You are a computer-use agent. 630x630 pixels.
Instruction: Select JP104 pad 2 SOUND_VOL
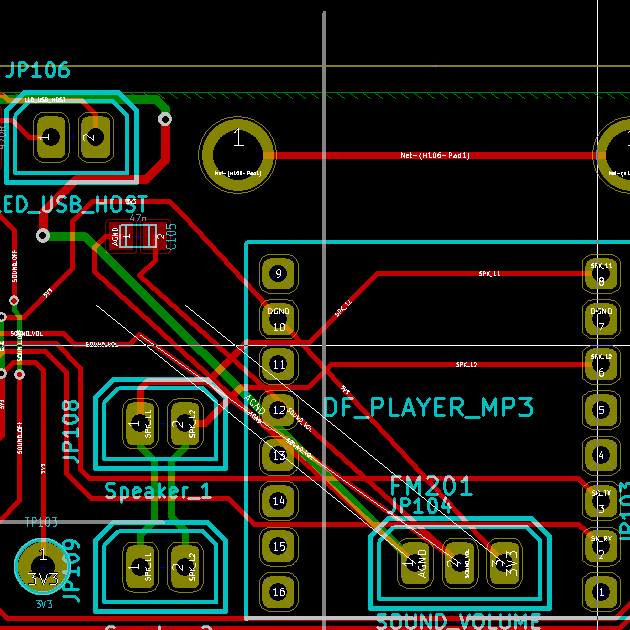click(x=460, y=562)
